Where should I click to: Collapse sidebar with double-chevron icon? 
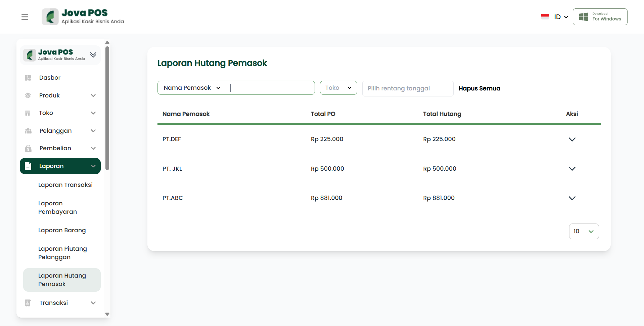pos(93,55)
